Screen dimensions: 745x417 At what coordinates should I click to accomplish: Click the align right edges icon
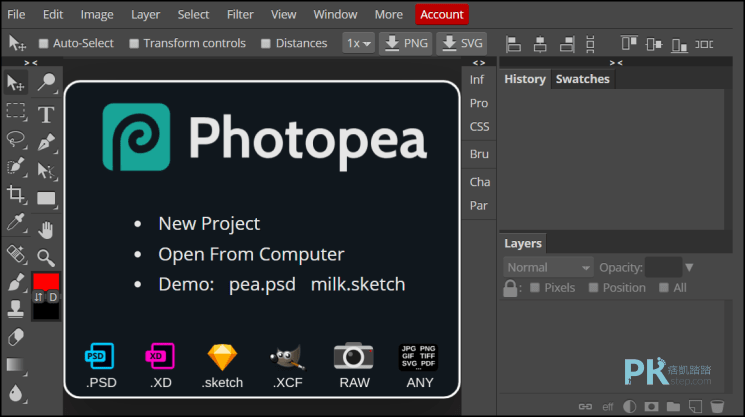pyautogui.click(x=567, y=44)
